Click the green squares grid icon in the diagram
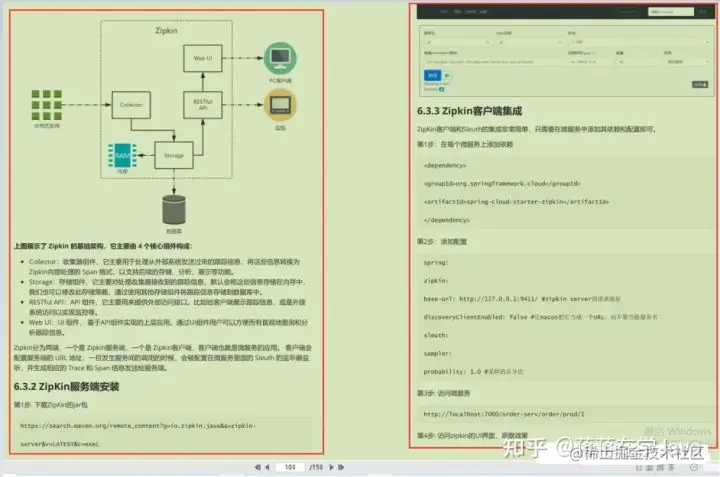Screen dimensions: 720x477 (x=46, y=105)
